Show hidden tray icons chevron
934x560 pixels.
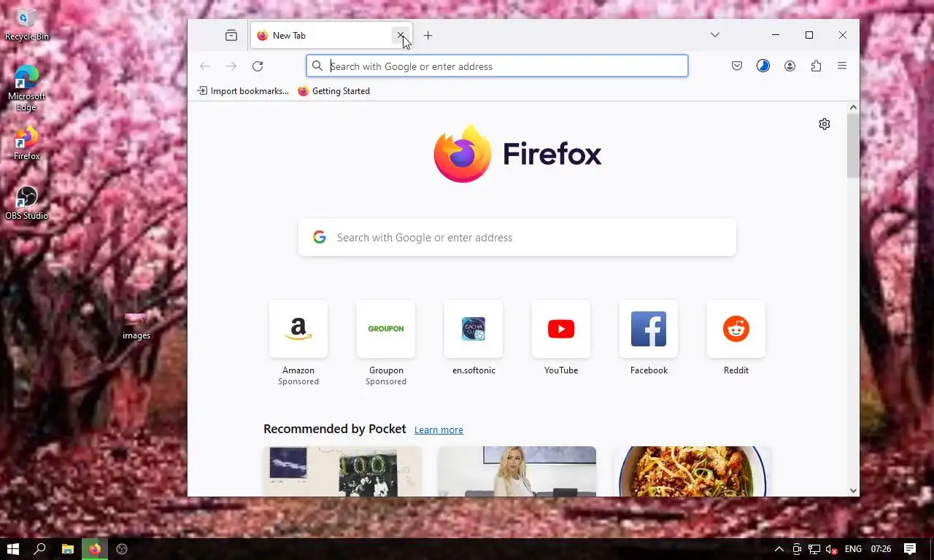pos(779,549)
